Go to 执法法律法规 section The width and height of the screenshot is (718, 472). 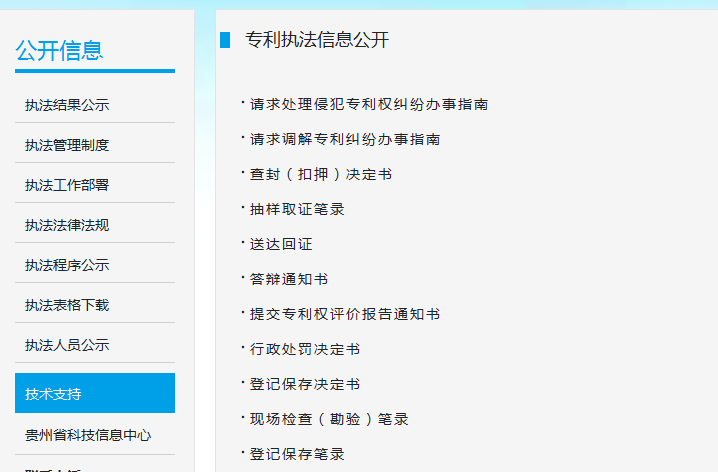(67, 225)
